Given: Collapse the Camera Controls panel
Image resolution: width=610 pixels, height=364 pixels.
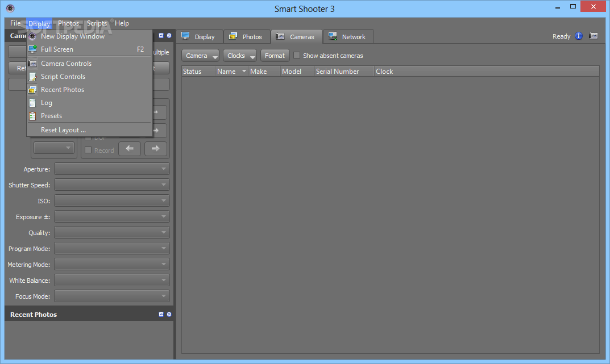Looking at the screenshot, I should pyautogui.click(x=161, y=35).
